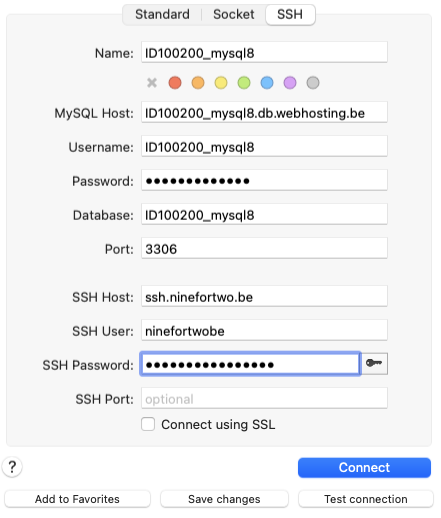Screen dimensions: 441x518
Task: Pick the red color tag
Action: pyautogui.click(x=175, y=83)
